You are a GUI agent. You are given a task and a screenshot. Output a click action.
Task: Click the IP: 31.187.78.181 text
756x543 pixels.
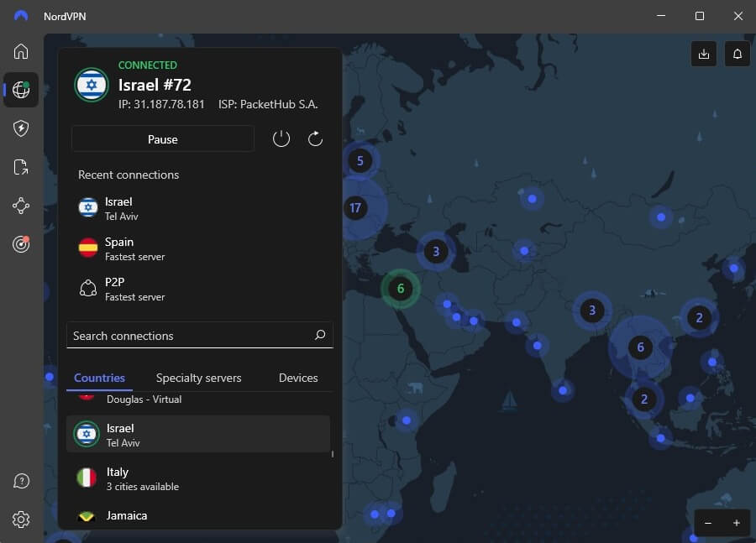pyautogui.click(x=161, y=105)
